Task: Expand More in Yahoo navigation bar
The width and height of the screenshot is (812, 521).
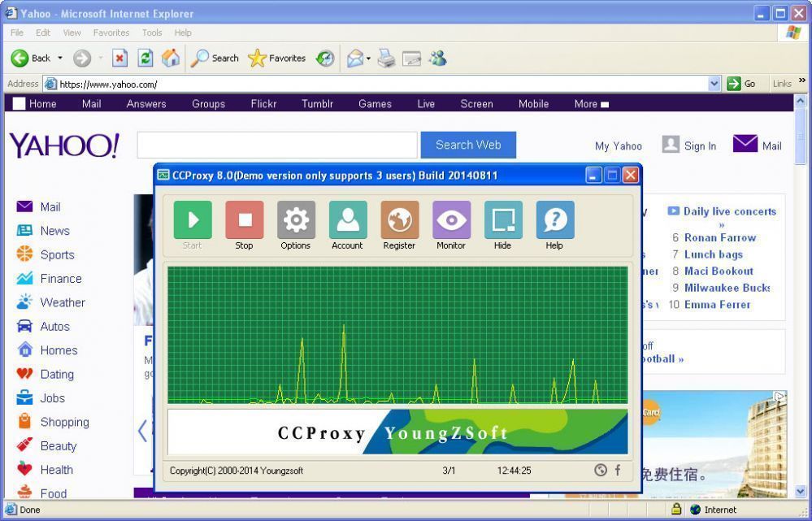Action: (592, 103)
